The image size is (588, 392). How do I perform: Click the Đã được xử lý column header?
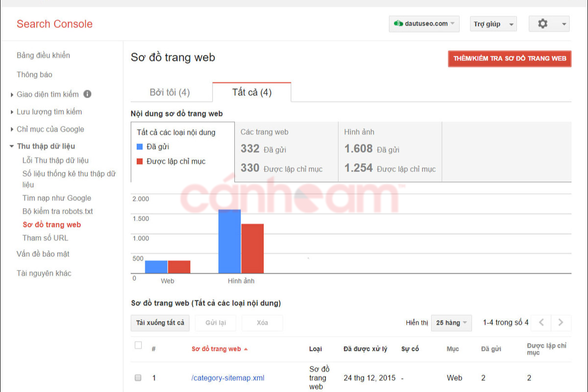pyautogui.click(x=365, y=349)
